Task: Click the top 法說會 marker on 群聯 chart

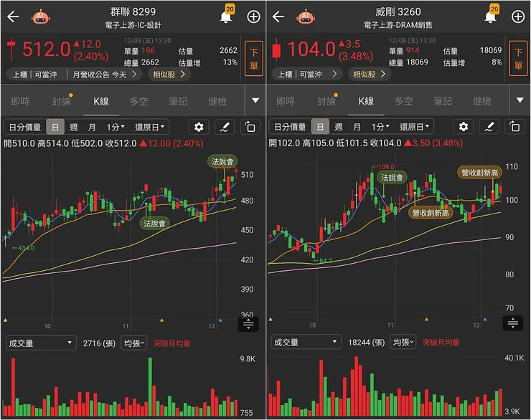Action: [x=222, y=161]
